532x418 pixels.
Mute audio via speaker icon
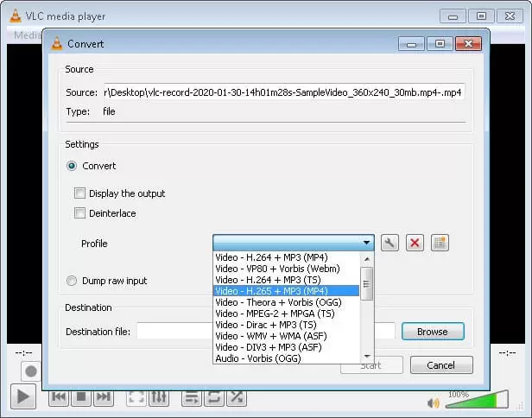[434, 403]
